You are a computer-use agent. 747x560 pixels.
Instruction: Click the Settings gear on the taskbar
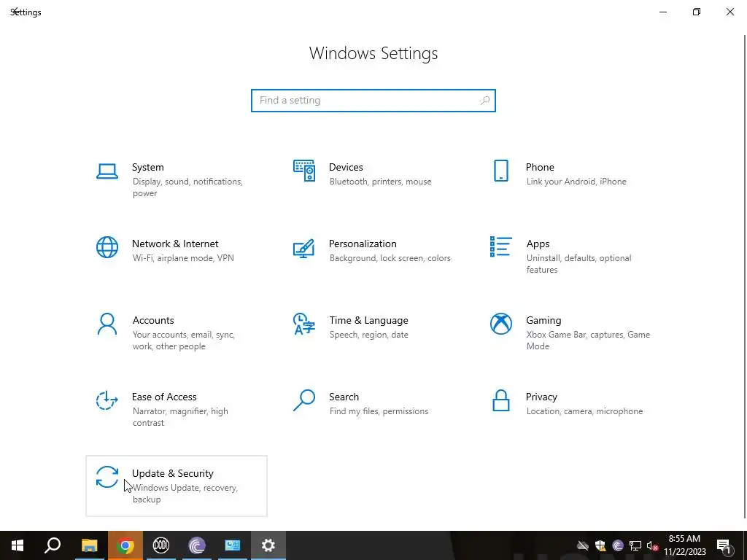[268, 545]
